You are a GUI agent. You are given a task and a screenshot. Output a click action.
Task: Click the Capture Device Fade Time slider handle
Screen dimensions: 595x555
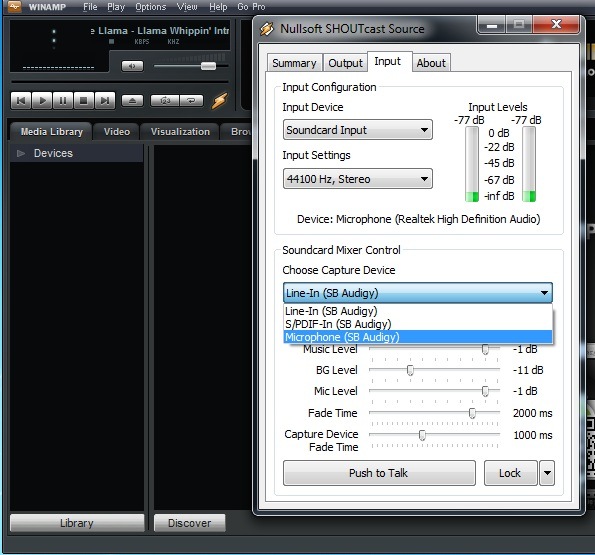pyautogui.click(x=422, y=435)
